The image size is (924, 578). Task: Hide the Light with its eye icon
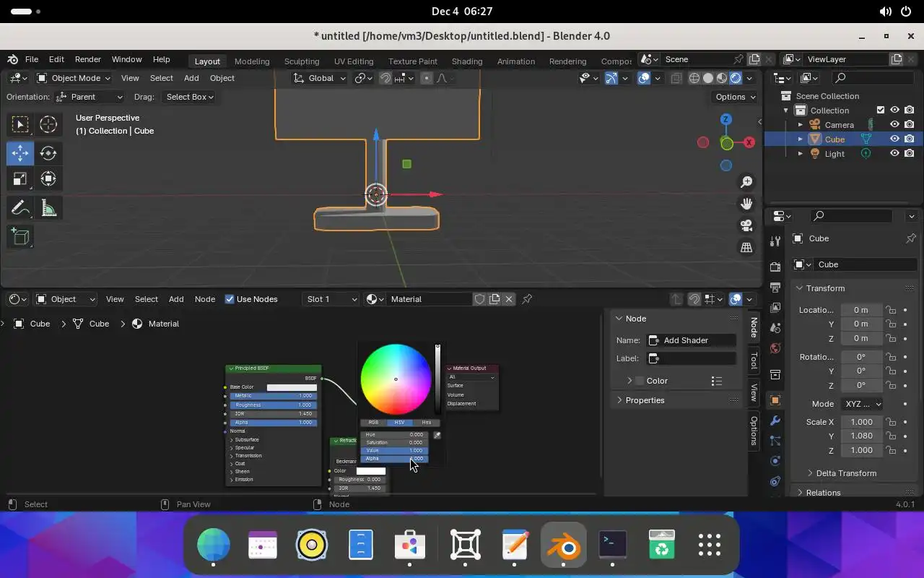tap(894, 153)
